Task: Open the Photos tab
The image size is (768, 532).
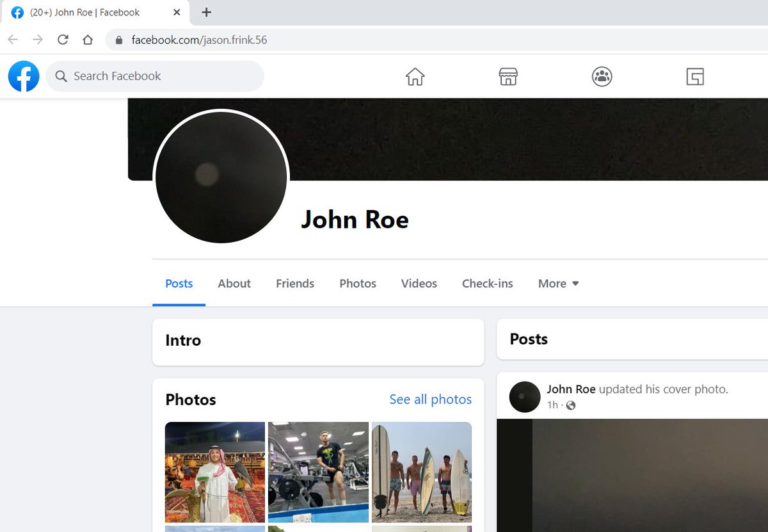Action: (358, 284)
